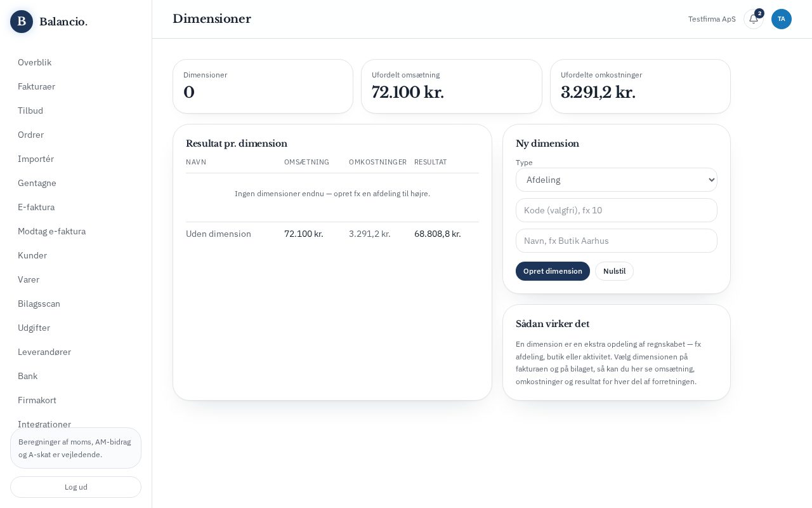Click the Opret dimension button
The height and width of the screenshot is (508, 812).
click(553, 271)
